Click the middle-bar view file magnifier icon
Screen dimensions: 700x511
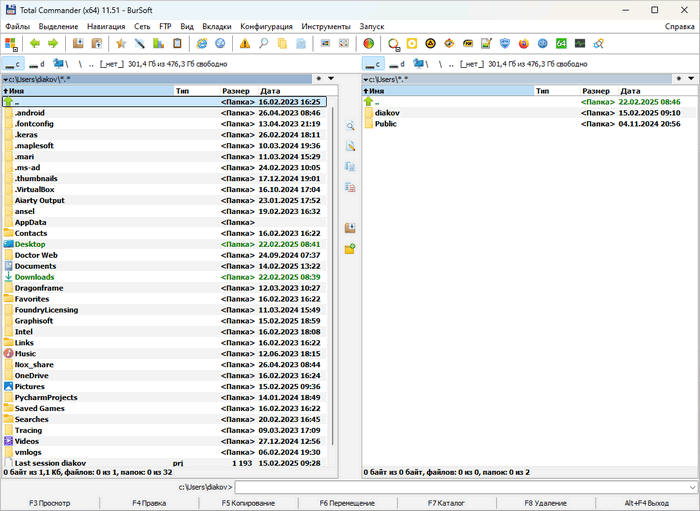350,126
